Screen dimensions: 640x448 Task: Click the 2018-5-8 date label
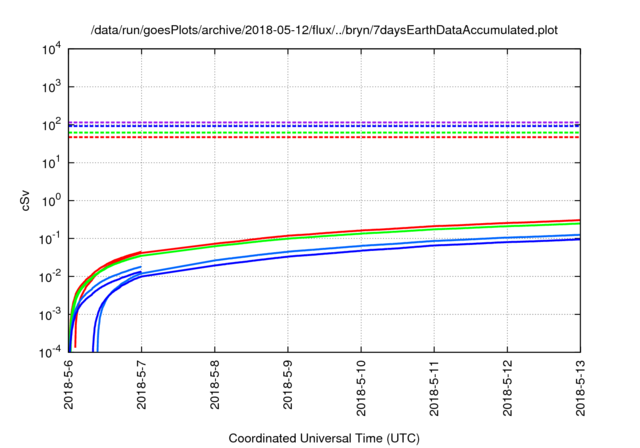pos(215,384)
